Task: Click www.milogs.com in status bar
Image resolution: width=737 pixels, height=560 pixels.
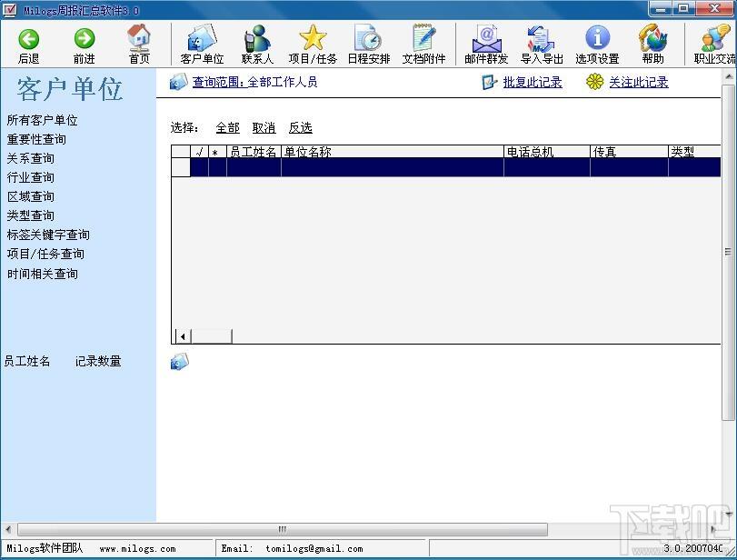Action: pyautogui.click(x=138, y=549)
